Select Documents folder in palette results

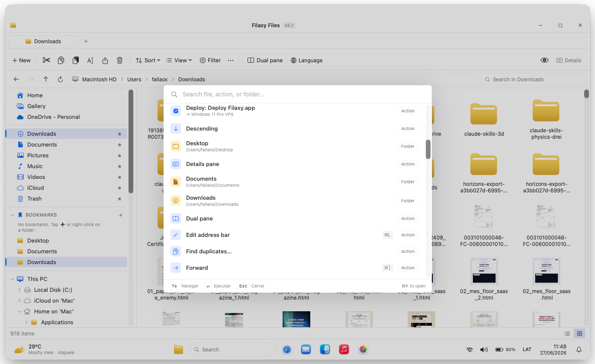(294, 182)
